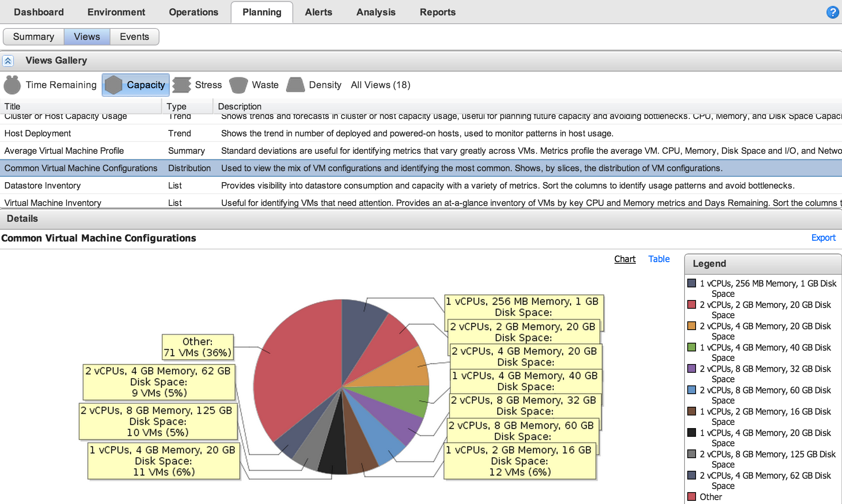Viewport: 842px width, 504px height.
Task: Open the Analysis tab
Action: click(375, 12)
